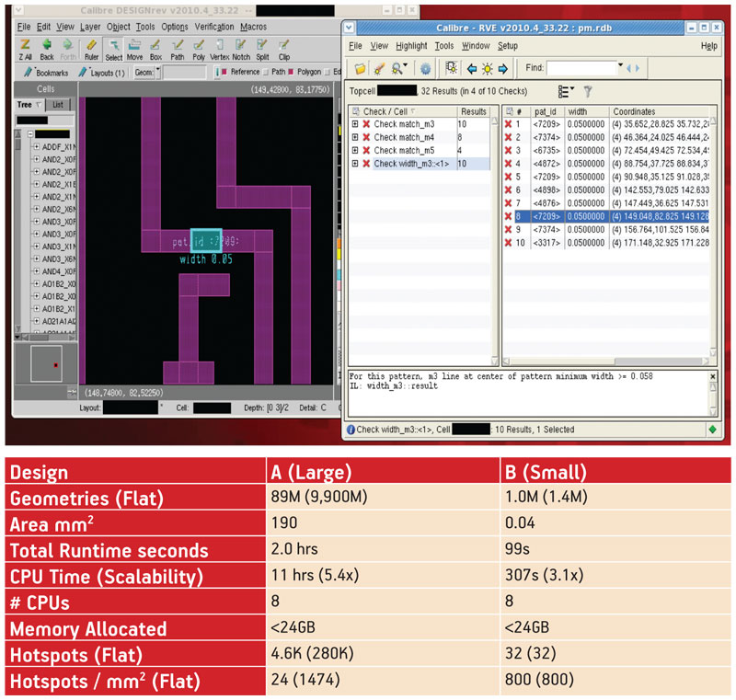The height and width of the screenshot is (700, 736).
Task: Activate the Split tool
Action: click(x=262, y=50)
